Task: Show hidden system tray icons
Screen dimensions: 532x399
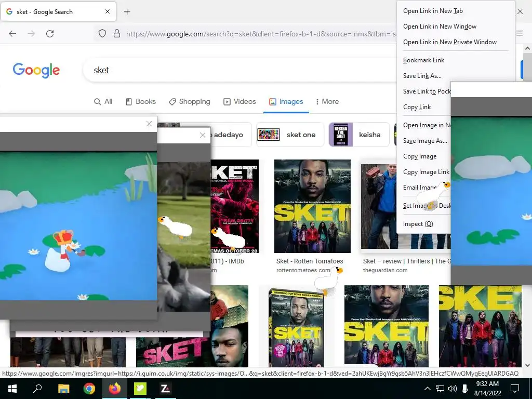Action: point(428,389)
